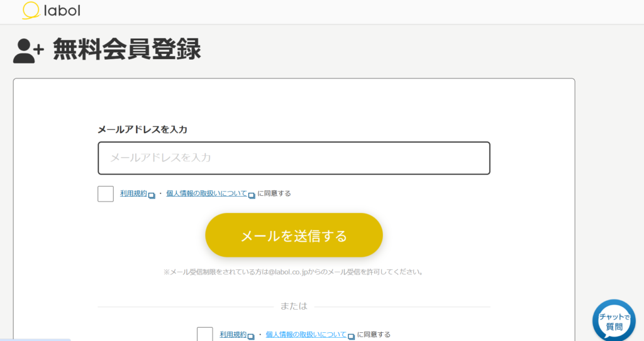Focus the メールアドレスを入力 email input field
644x341 pixels.
(x=294, y=158)
